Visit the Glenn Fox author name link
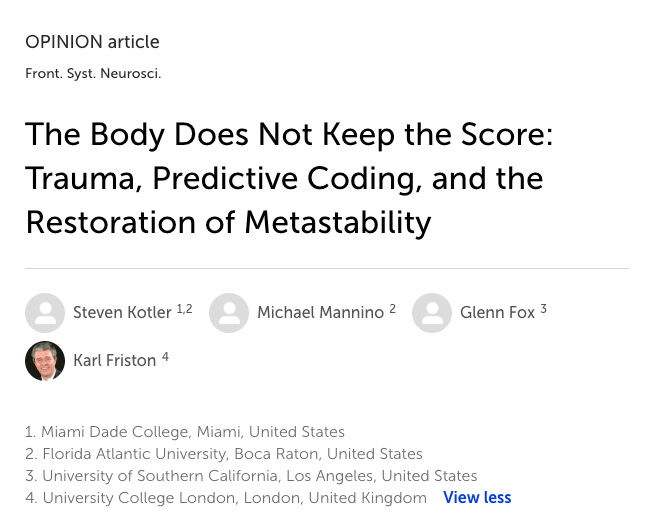The image size is (657, 529). [x=497, y=313]
